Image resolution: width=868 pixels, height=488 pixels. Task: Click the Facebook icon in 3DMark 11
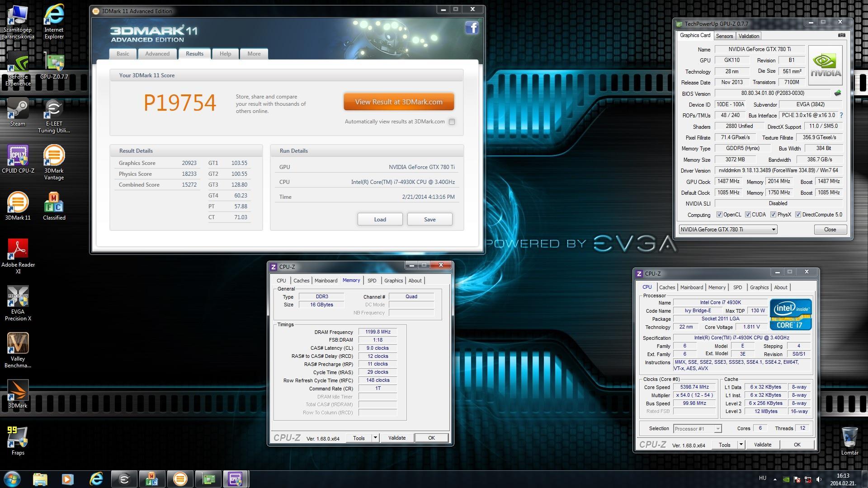pyautogui.click(x=472, y=28)
